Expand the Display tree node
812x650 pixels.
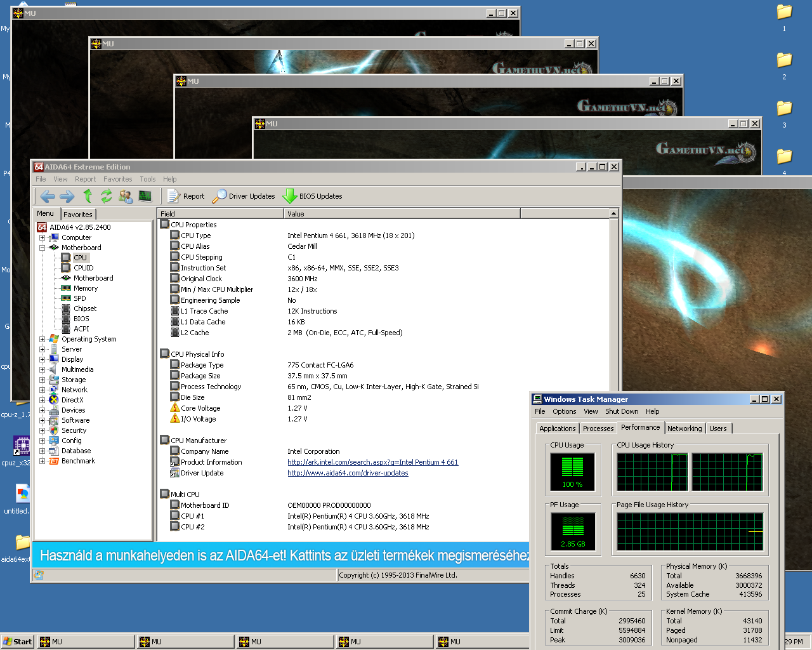coord(42,359)
